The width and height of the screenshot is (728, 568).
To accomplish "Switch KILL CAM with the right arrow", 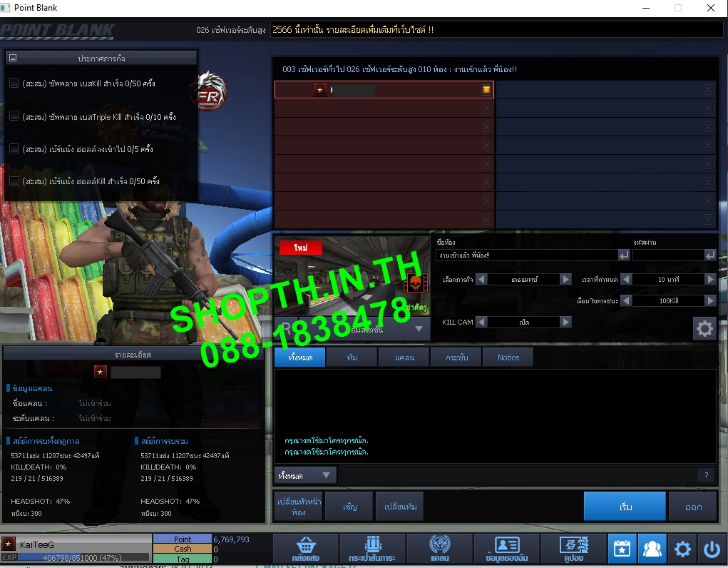I will pyautogui.click(x=565, y=322).
